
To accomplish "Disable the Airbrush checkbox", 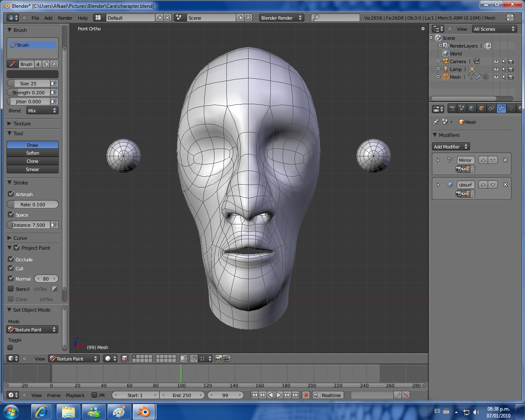I will 11,194.
